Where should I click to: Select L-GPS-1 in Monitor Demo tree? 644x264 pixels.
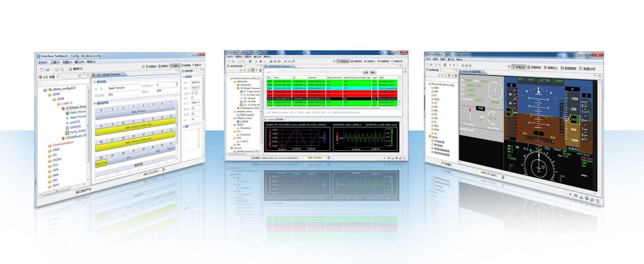244,141
